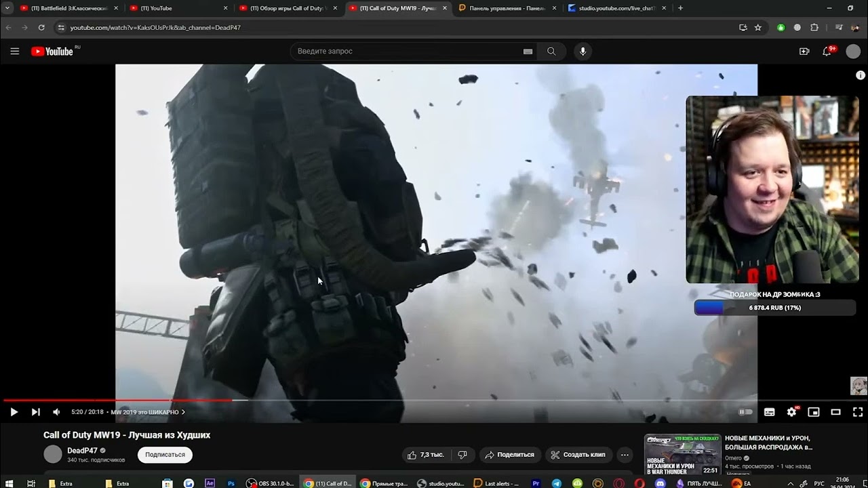Image resolution: width=868 pixels, height=488 pixels.
Task: Switch to miniplayer mode
Action: [x=814, y=412]
